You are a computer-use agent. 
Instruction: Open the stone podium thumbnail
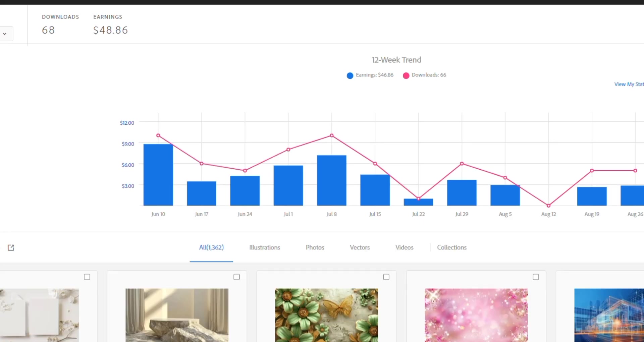(177, 315)
